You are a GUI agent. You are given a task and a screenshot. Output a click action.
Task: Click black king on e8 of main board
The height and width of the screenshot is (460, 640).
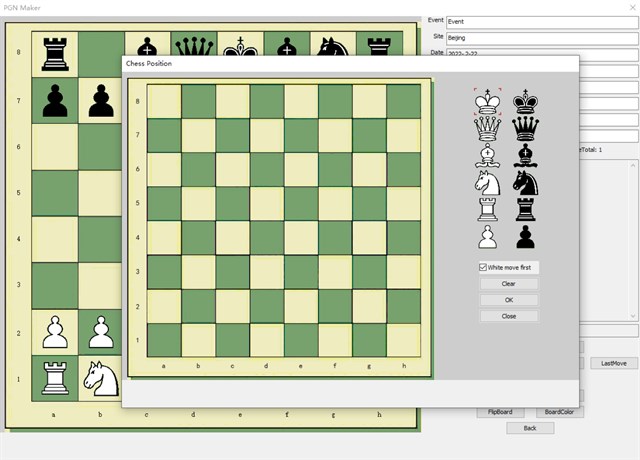click(240, 44)
